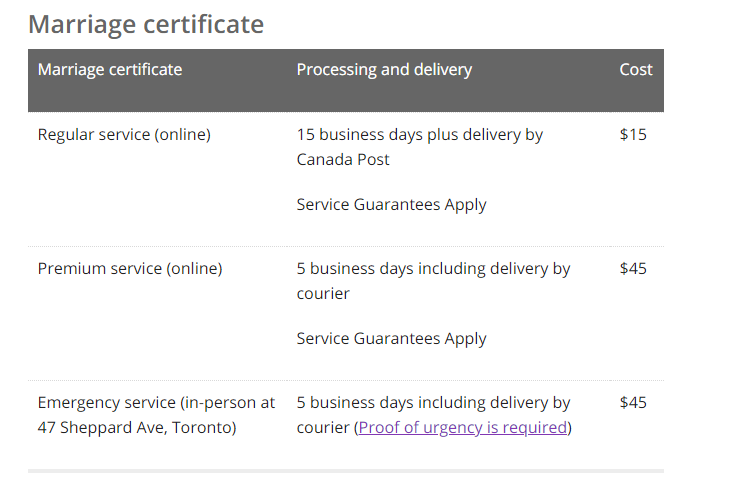Click the word courier in premium row
This screenshot has height=482, width=745.
(x=323, y=293)
